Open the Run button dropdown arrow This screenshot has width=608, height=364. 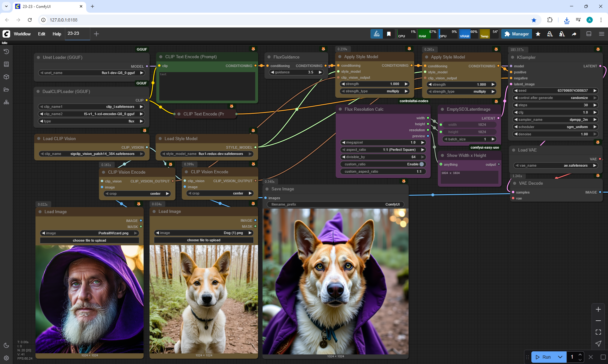[x=560, y=357]
